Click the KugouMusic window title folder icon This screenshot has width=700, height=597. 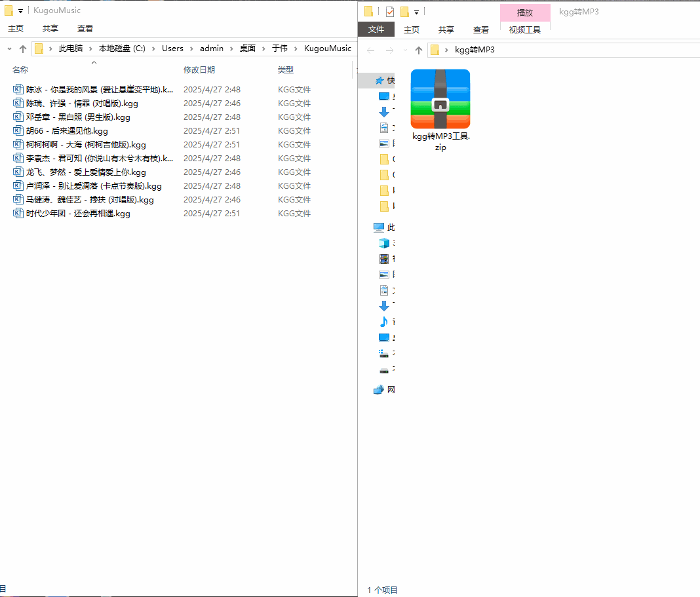click(x=9, y=10)
